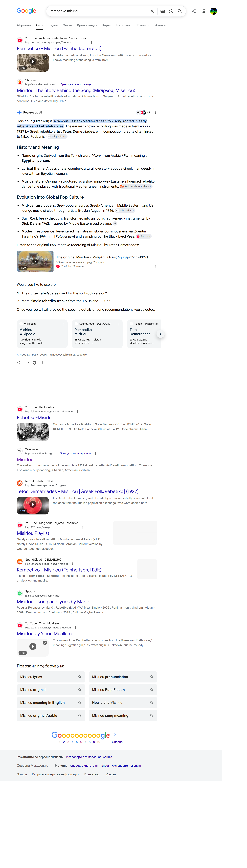The height and width of the screenshot is (868, 247).
Task: Open the Приватност footer link
Action: pos(92,774)
